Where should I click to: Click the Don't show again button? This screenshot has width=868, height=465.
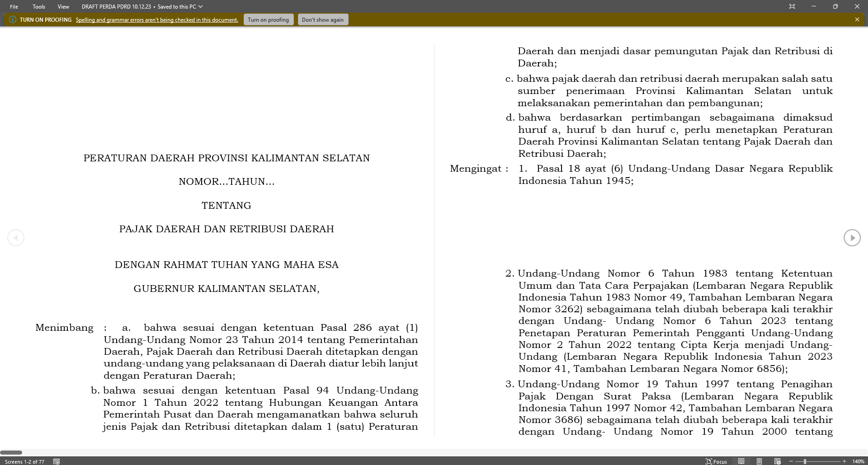tap(323, 19)
